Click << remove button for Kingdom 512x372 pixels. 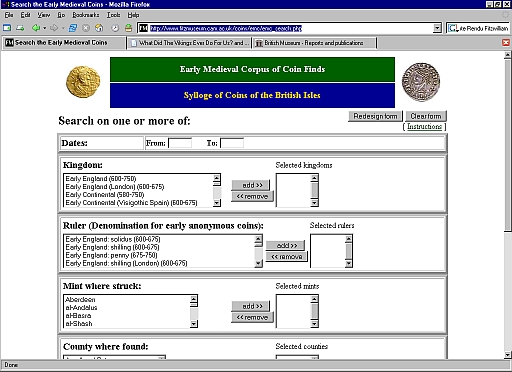point(252,197)
